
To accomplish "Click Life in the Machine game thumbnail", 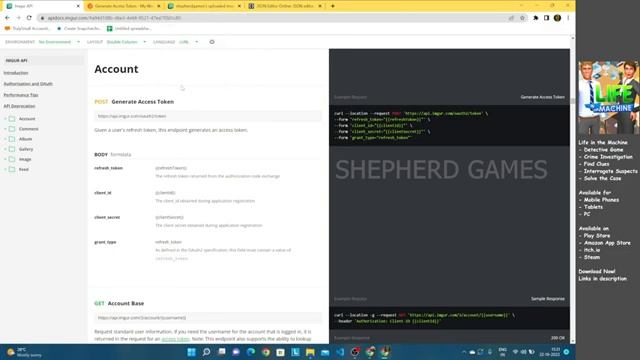I will tap(608, 97).
